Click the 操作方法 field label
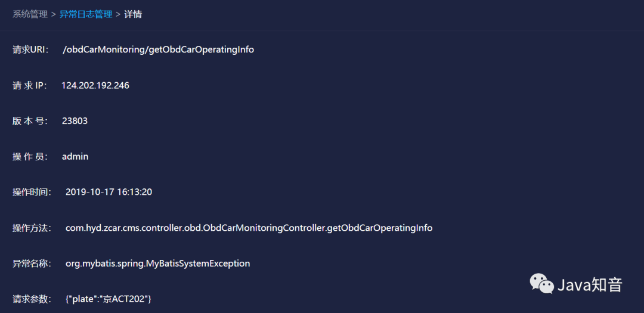This screenshot has width=644, height=313. click(x=32, y=228)
